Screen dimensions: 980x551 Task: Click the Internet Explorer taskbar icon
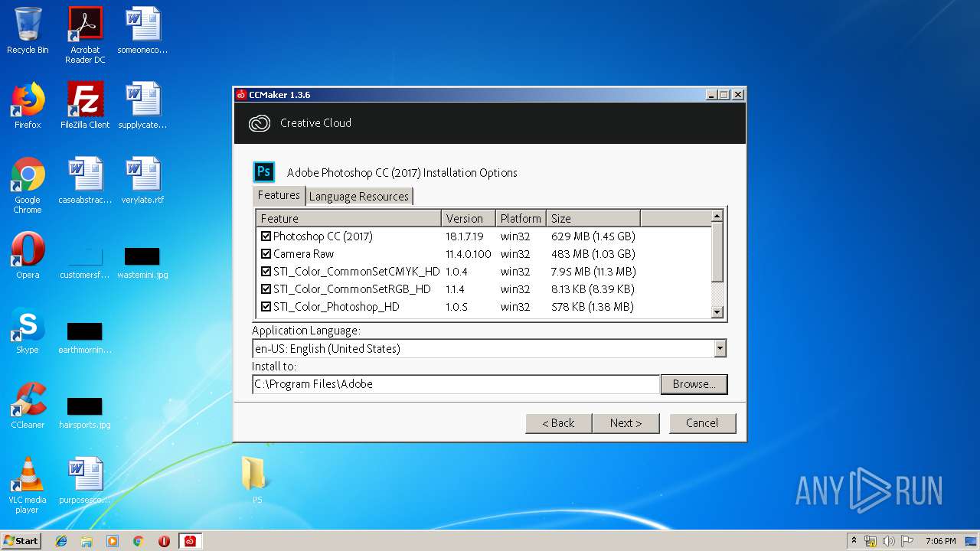pyautogui.click(x=61, y=541)
